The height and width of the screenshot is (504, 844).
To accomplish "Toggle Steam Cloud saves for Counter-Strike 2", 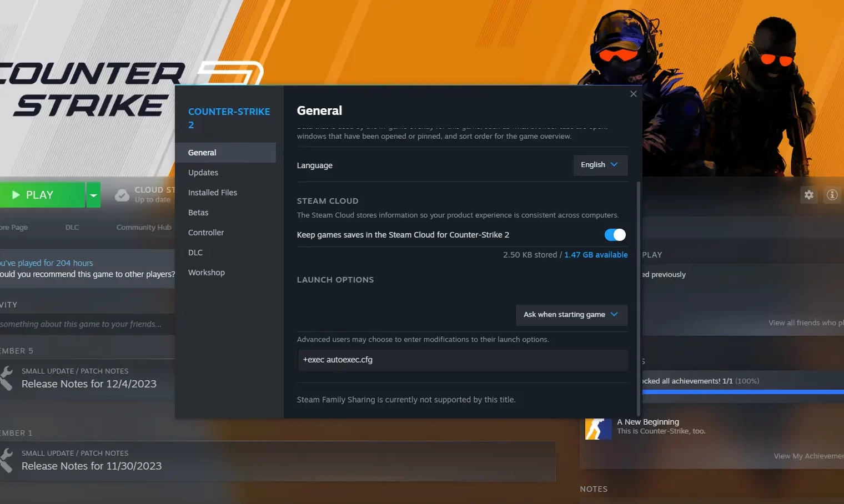I will tap(615, 235).
